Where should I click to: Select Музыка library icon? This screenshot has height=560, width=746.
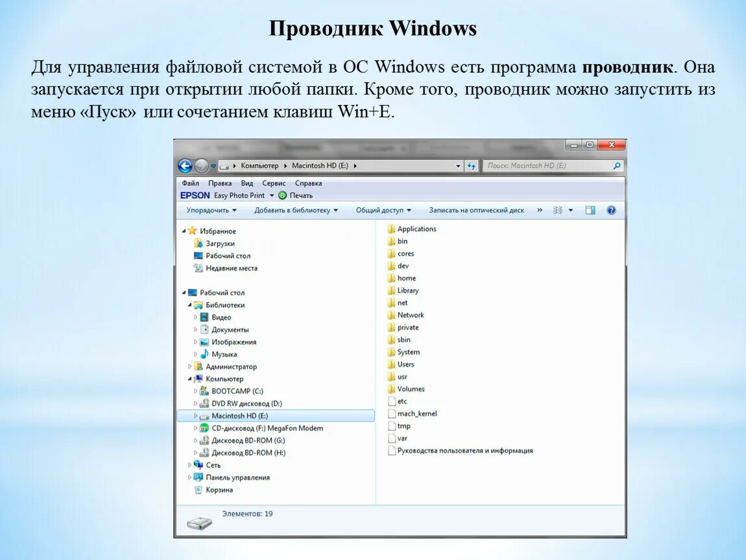pos(204,354)
